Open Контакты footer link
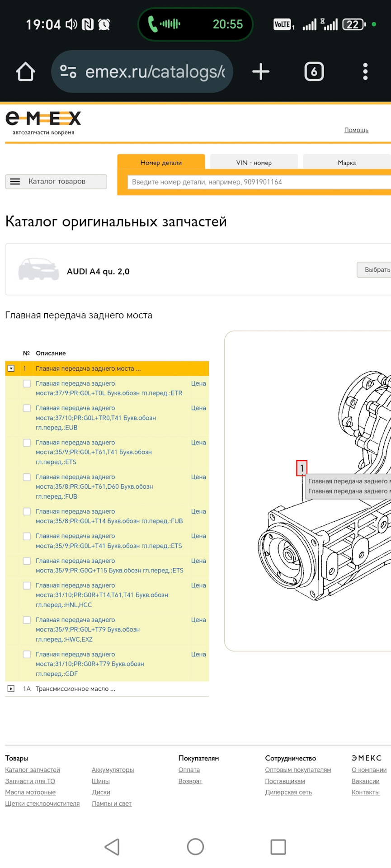 pyautogui.click(x=365, y=792)
